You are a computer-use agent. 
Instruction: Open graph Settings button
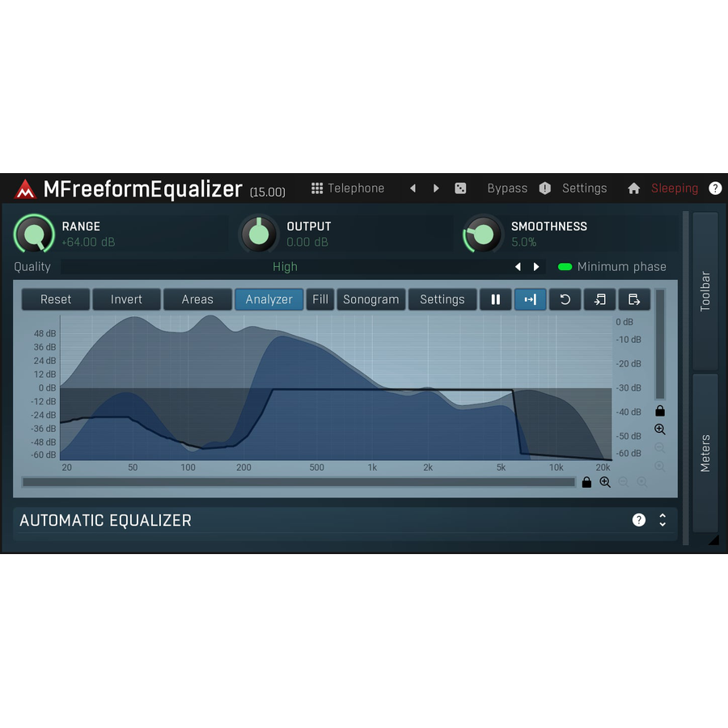pos(442,299)
